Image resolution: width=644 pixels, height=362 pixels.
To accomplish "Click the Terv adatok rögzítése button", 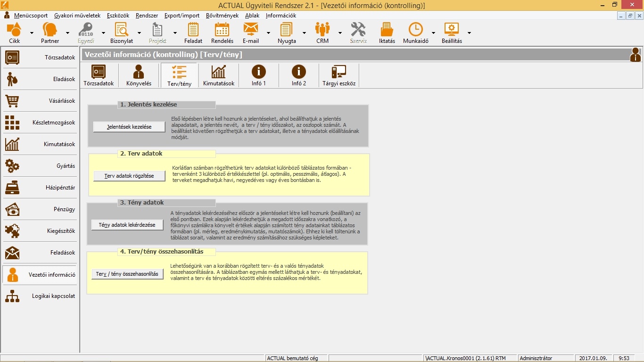I will [x=129, y=176].
